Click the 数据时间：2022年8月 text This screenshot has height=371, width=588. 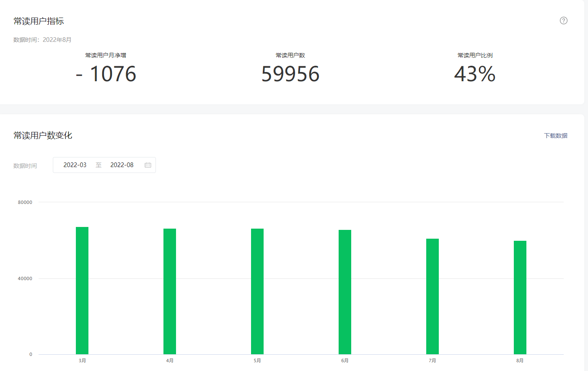tap(42, 40)
